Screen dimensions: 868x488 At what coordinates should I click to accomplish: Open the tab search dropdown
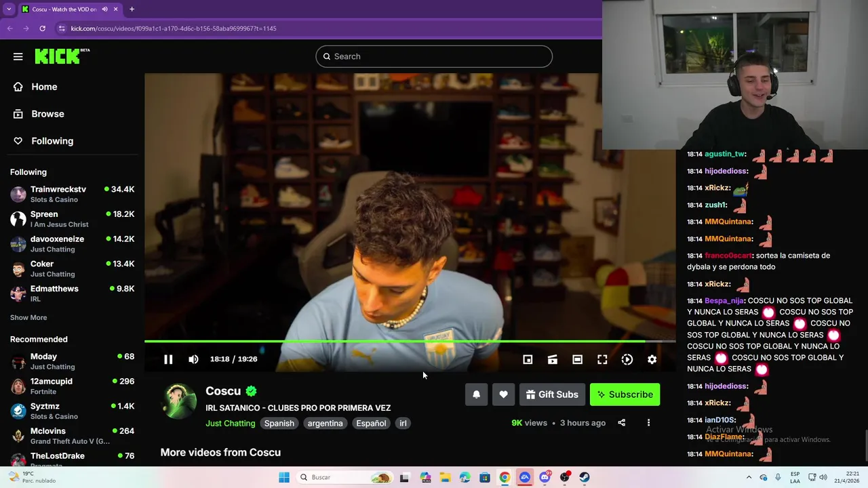pos(9,9)
